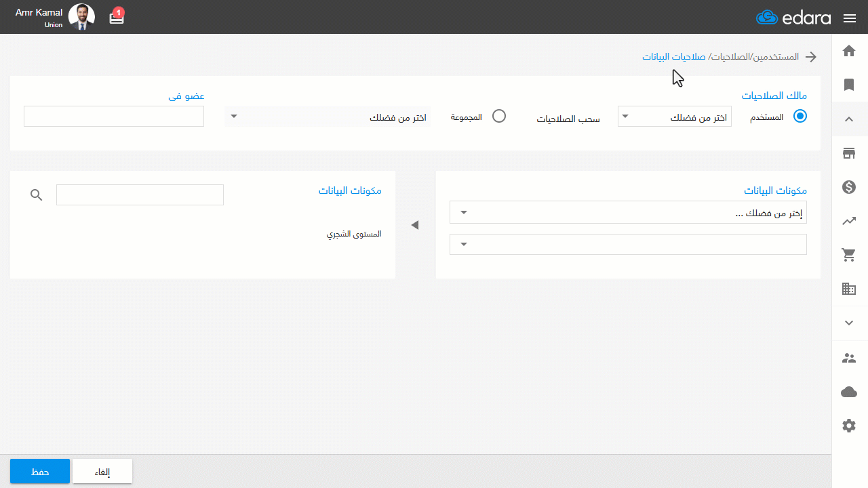Open the dollar finance sidebar icon

tap(849, 187)
